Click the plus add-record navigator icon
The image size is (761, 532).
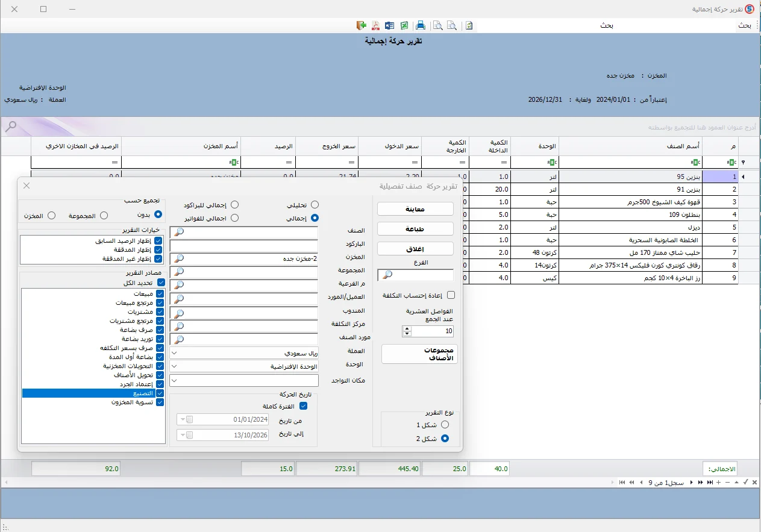tap(719, 483)
